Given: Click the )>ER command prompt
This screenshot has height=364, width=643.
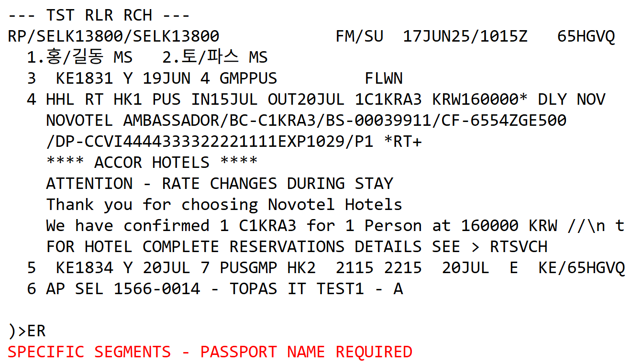Looking at the screenshot, I should 27,331.
